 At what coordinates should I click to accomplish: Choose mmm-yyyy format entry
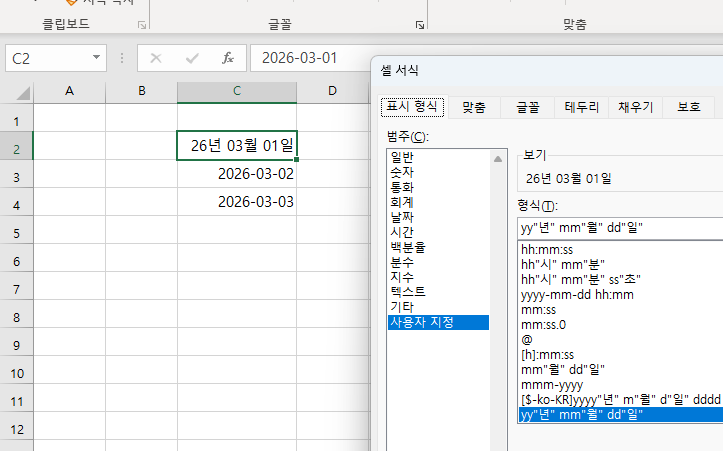[620, 385]
